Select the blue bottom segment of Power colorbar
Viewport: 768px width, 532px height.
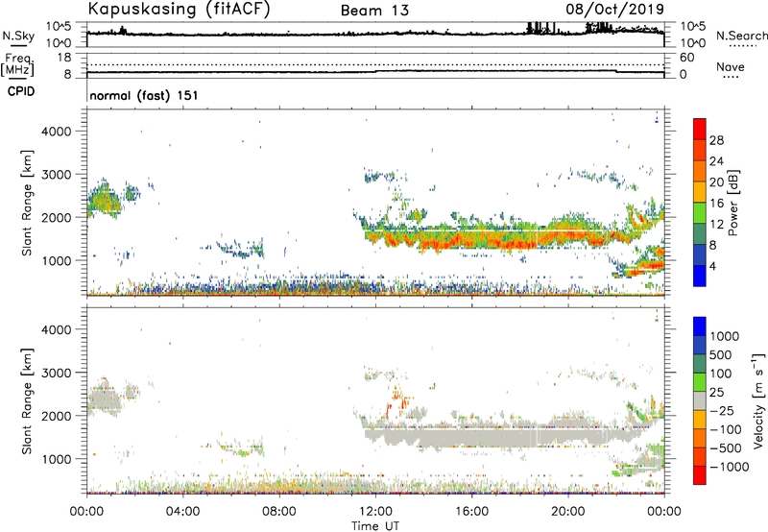[x=700, y=276]
